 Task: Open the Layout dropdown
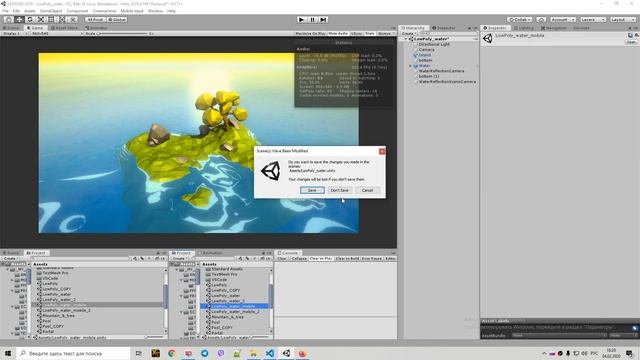pos(622,19)
